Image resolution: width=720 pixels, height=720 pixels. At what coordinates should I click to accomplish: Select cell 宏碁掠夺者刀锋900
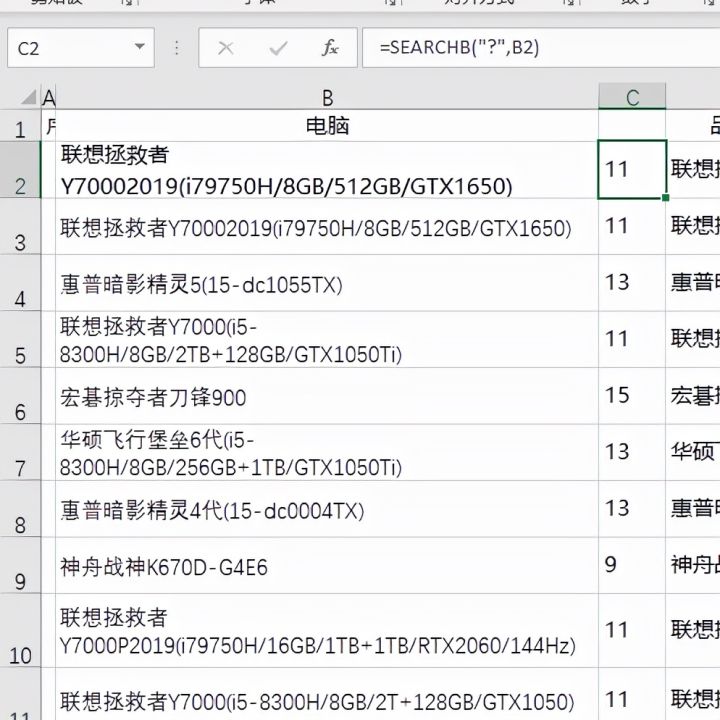click(327, 396)
